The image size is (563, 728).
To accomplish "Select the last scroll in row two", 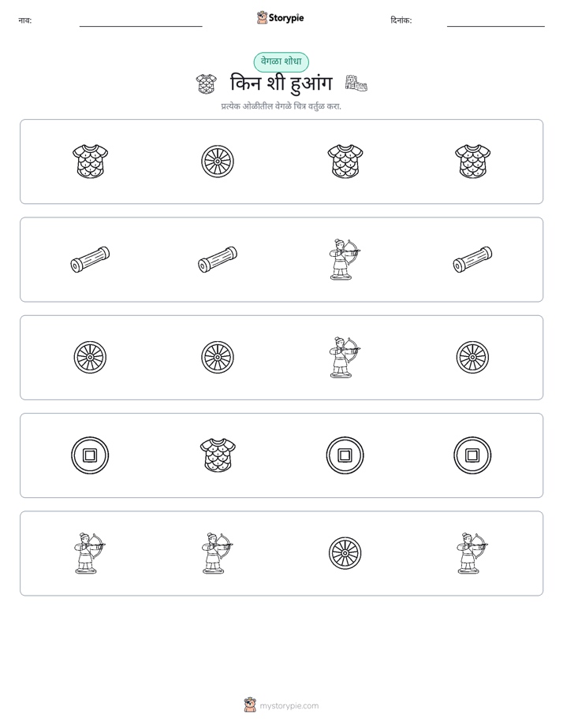I will pyautogui.click(x=472, y=259).
